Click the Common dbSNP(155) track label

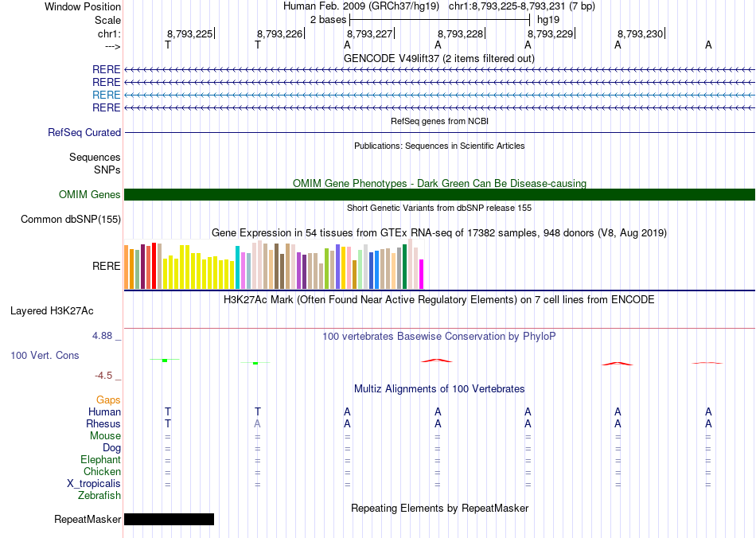[70, 220]
